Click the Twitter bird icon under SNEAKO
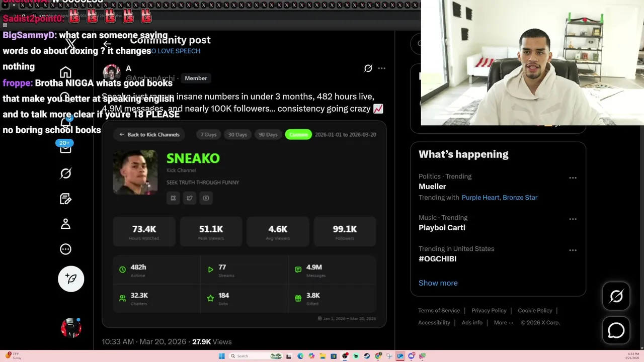 [189, 198]
